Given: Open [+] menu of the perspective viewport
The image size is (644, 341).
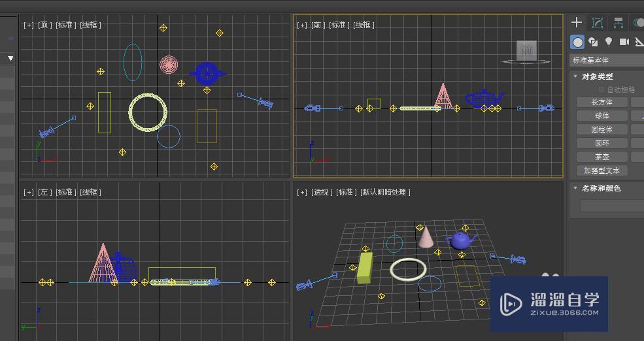Looking at the screenshot, I should [x=302, y=192].
